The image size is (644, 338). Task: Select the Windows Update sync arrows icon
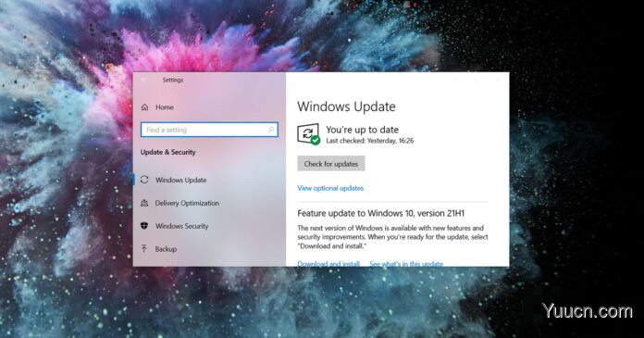144,180
